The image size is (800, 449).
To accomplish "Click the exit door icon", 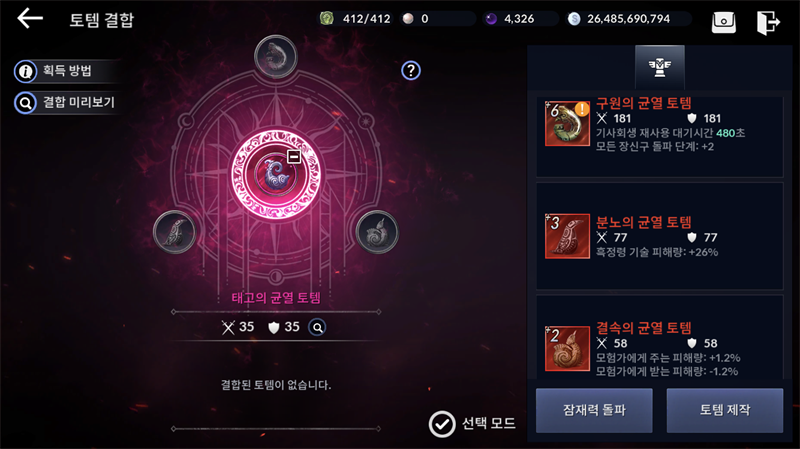I will pos(768,22).
